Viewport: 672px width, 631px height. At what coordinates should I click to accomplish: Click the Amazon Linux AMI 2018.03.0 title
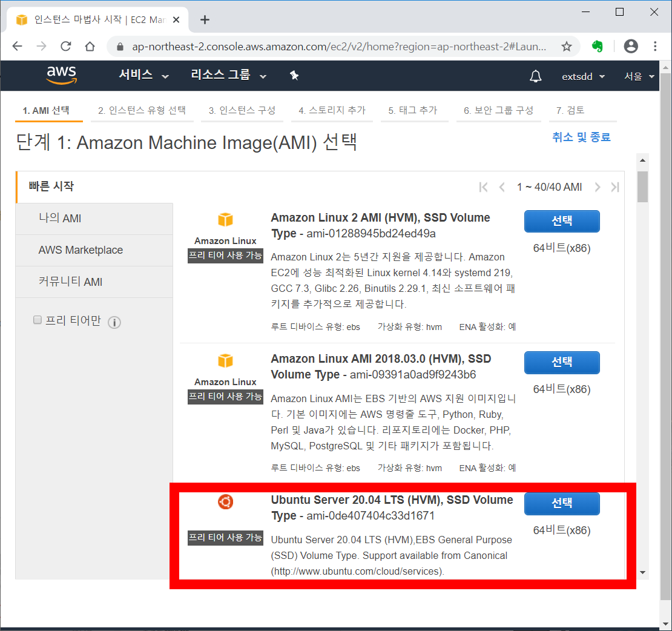(x=381, y=366)
